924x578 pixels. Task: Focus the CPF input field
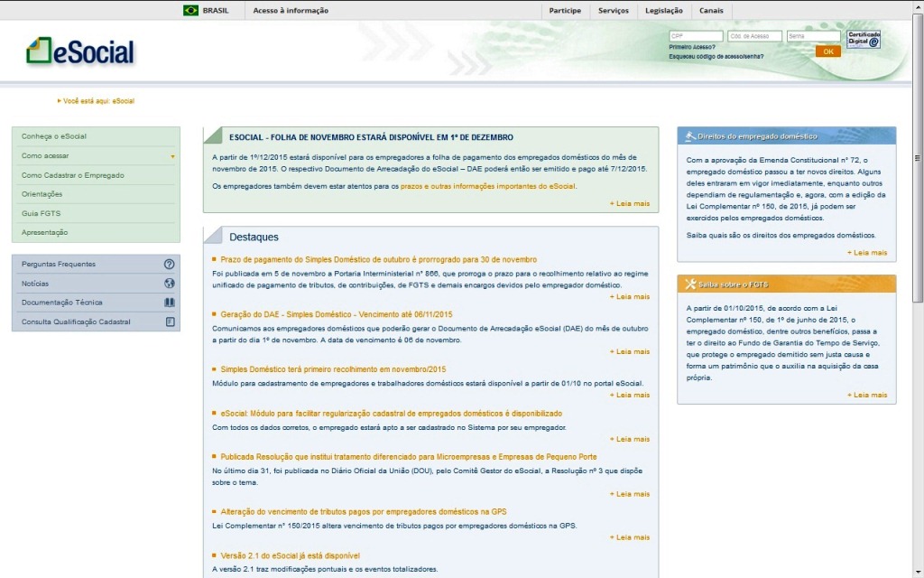[696, 36]
